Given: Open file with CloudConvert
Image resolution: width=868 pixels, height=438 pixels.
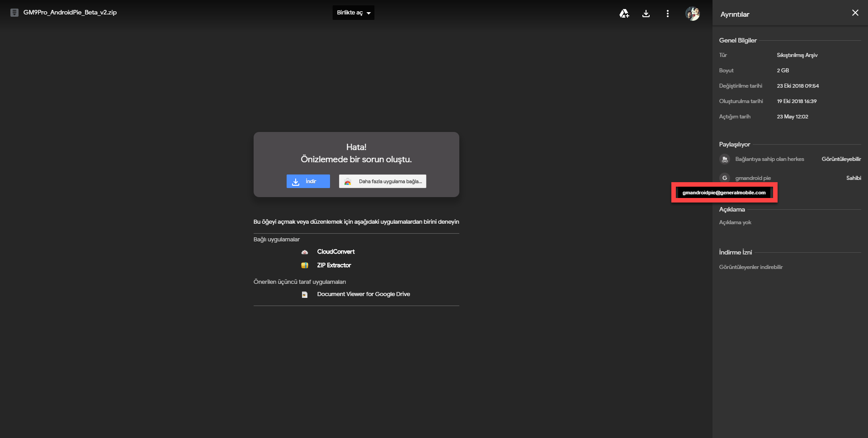Looking at the screenshot, I should [336, 252].
